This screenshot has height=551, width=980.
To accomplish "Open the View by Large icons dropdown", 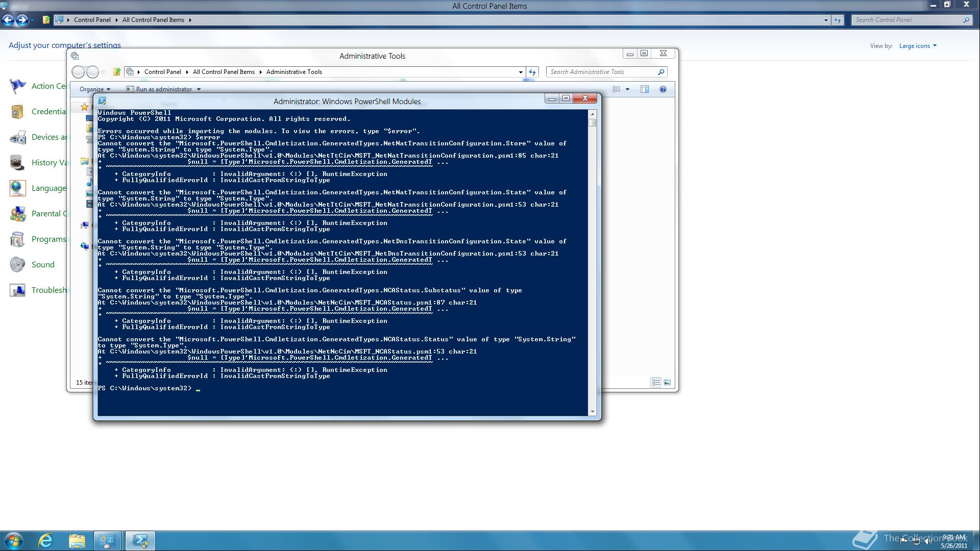I will tap(918, 46).
